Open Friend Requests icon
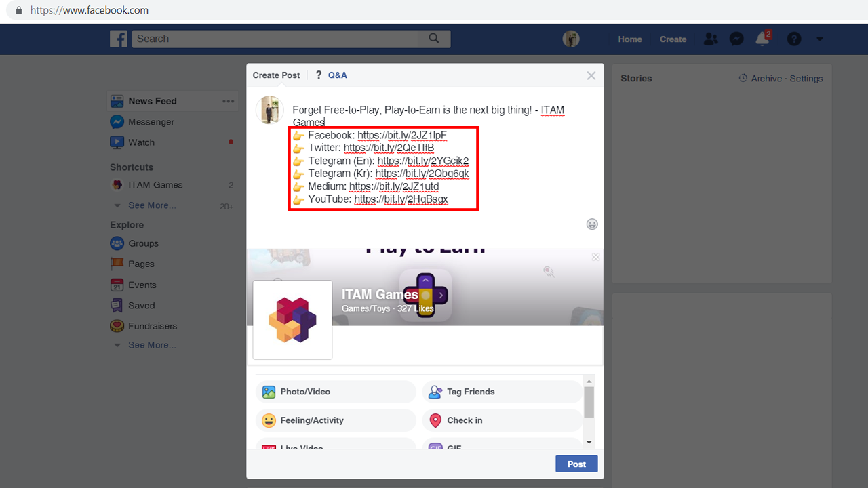The image size is (868, 488). (x=711, y=39)
